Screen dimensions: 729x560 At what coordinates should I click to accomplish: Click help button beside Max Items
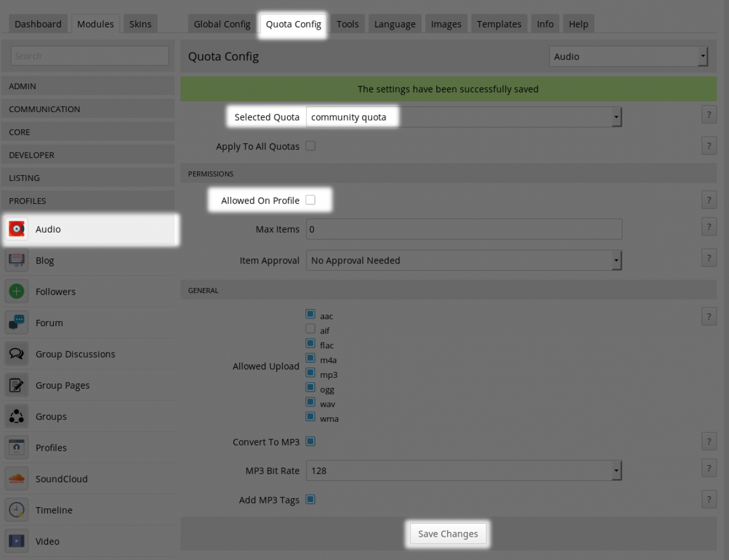point(708,227)
